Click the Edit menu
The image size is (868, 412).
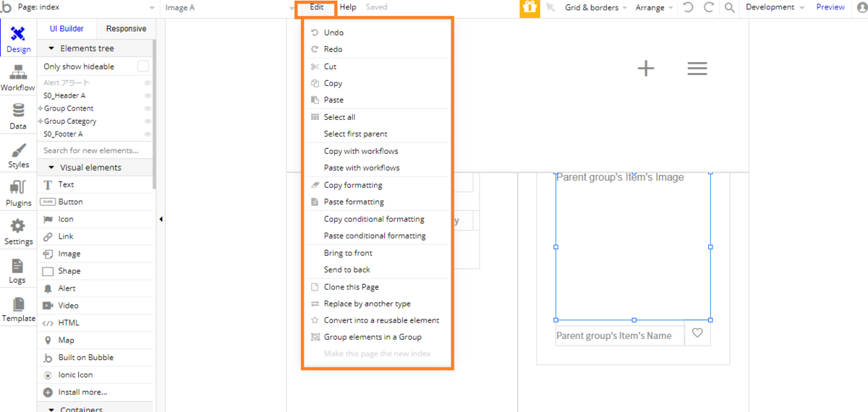(317, 7)
